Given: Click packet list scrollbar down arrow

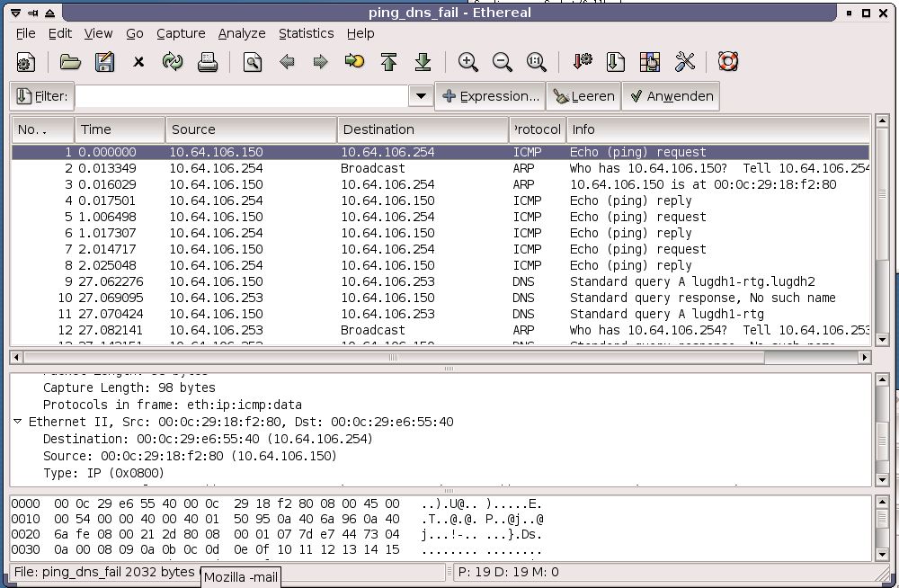Looking at the screenshot, I should coord(882,340).
